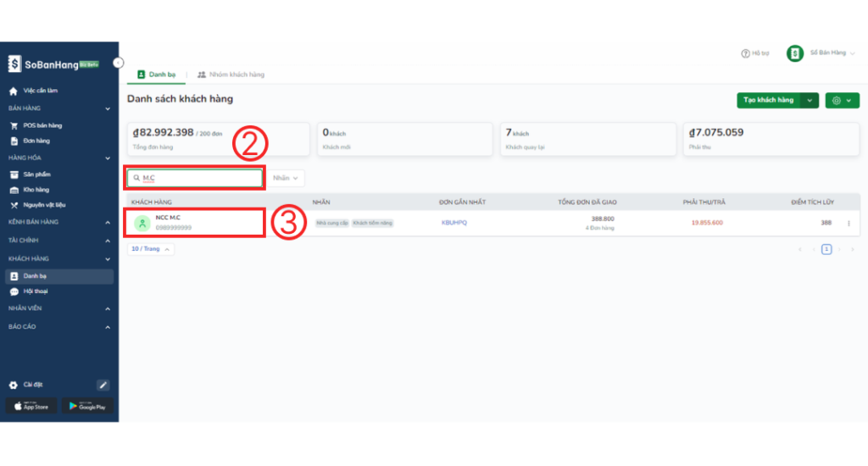The height and width of the screenshot is (466, 868).
Task: Click the 19.855.600 receivable amount
Action: coord(707,223)
